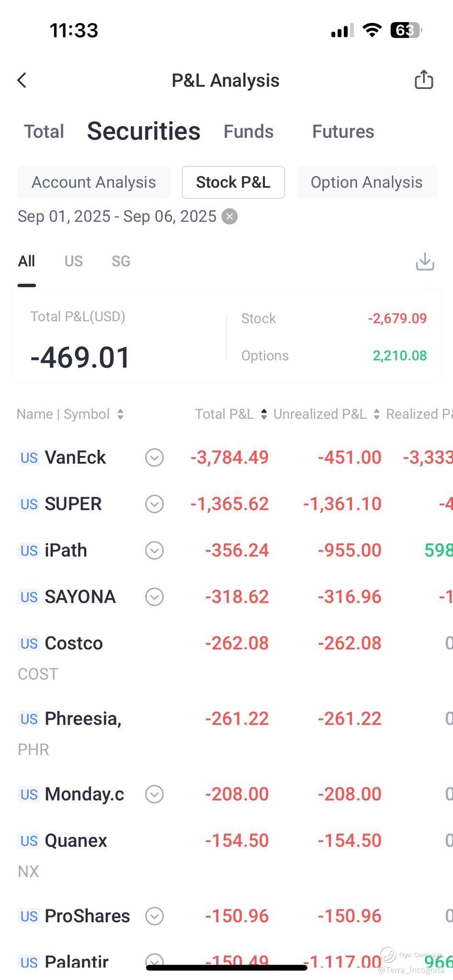Open the Account Analysis view
The height and width of the screenshot is (980, 453).
94,182
